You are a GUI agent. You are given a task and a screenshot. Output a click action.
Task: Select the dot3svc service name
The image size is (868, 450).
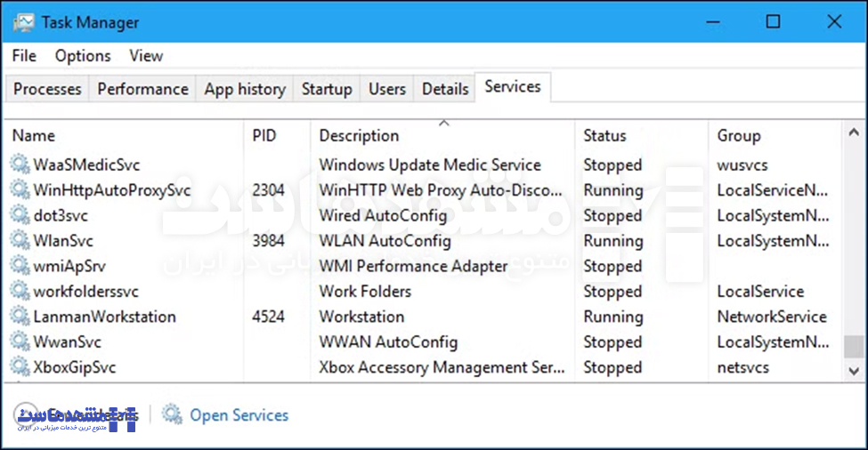[61, 215]
